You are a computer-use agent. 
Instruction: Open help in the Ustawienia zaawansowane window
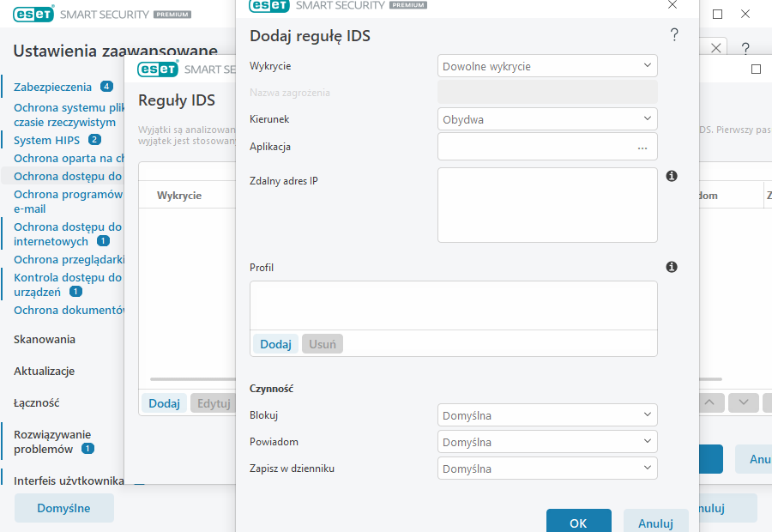(745, 48)
